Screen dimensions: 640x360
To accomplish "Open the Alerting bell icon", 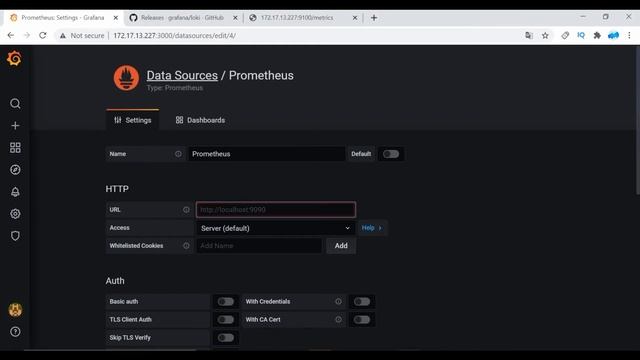I will [15, 192].
